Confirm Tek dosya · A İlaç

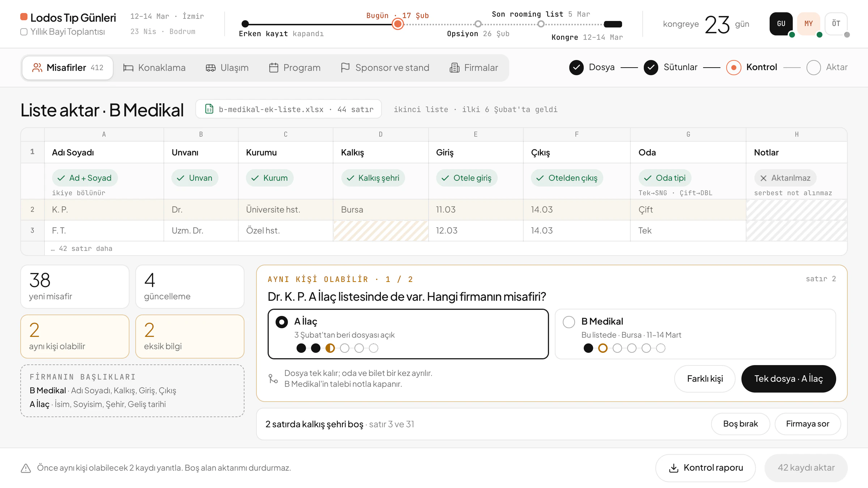[x=788, y=378]
